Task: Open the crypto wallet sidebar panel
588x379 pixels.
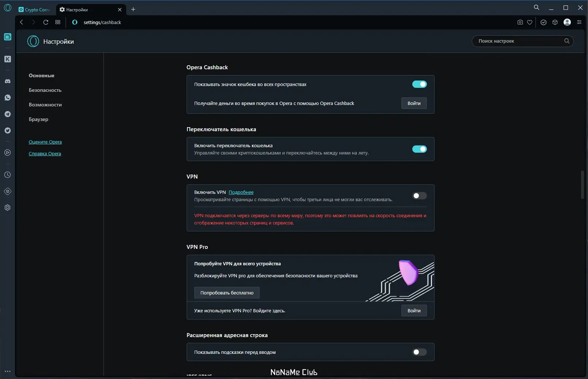Action: tap(8, 37)
